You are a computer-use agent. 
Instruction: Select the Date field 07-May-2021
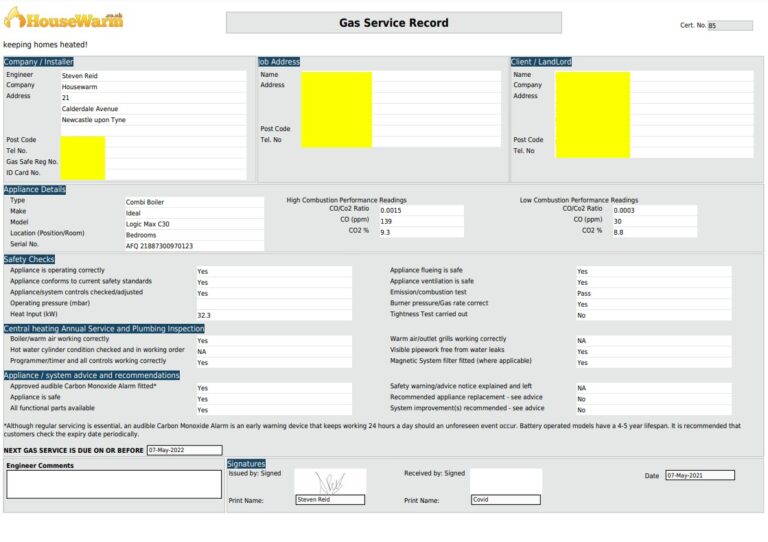pos(700,475)
